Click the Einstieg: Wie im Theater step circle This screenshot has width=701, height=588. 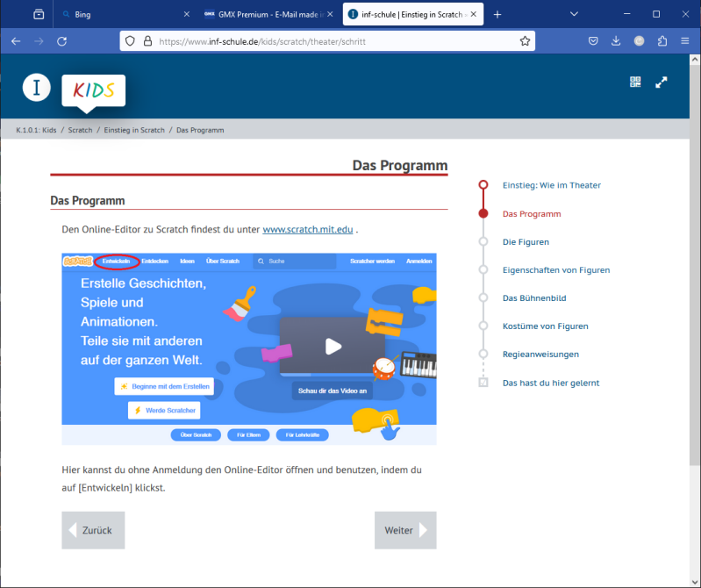pos(483,184)
